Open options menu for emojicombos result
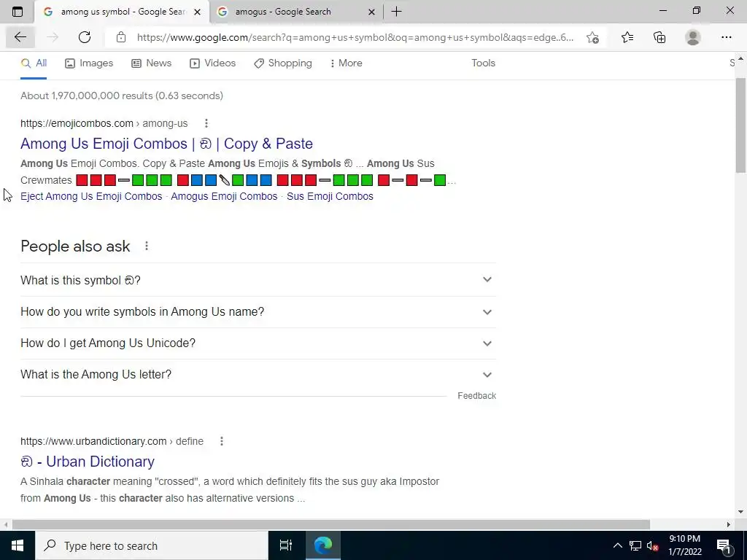 (206, 123)
